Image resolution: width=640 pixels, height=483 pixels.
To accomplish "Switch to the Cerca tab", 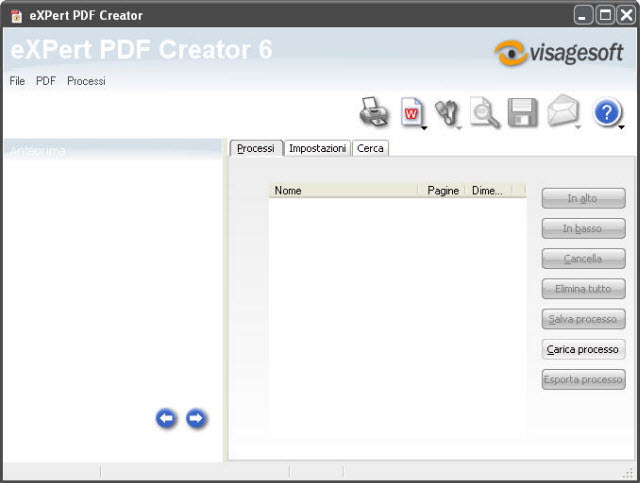I will pos(370,148).
